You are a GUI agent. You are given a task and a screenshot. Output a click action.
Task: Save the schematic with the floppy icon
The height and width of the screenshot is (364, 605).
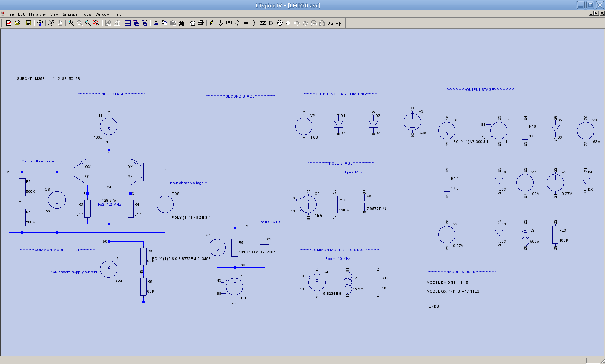[x=29, y=23]
